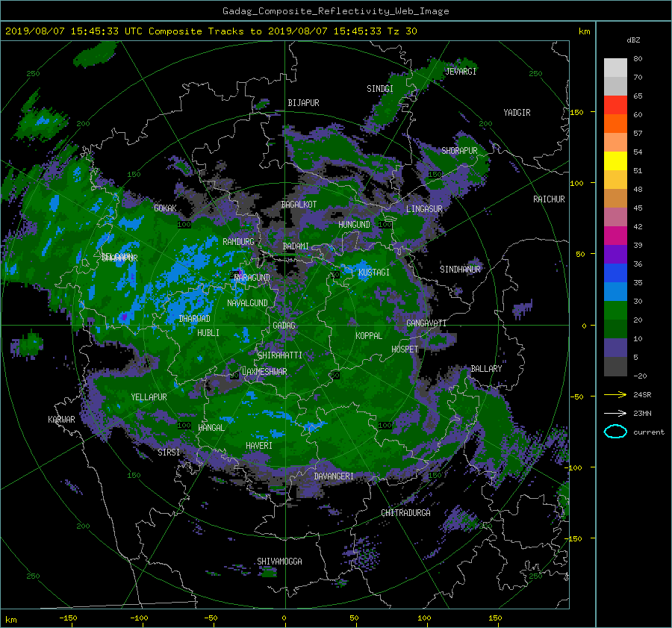Click the SINDHANUR label
The height and width of the screenshot is (628, 672).
click(x=460, y=270)
